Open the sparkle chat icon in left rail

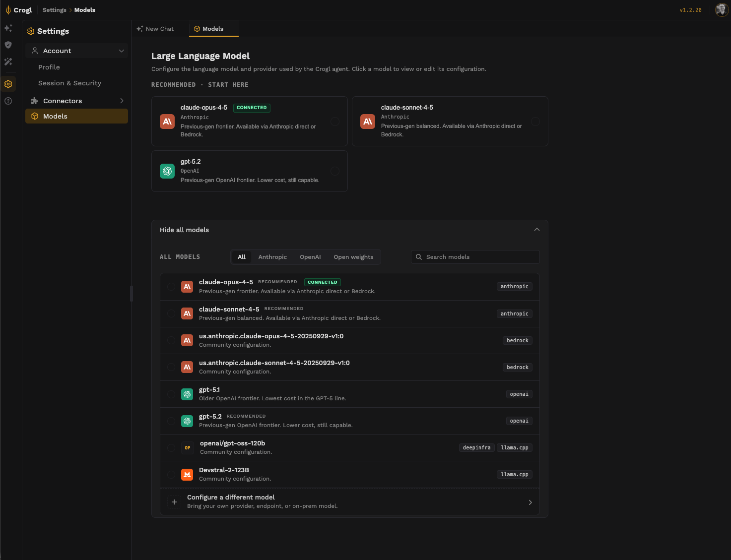point(8,28)
